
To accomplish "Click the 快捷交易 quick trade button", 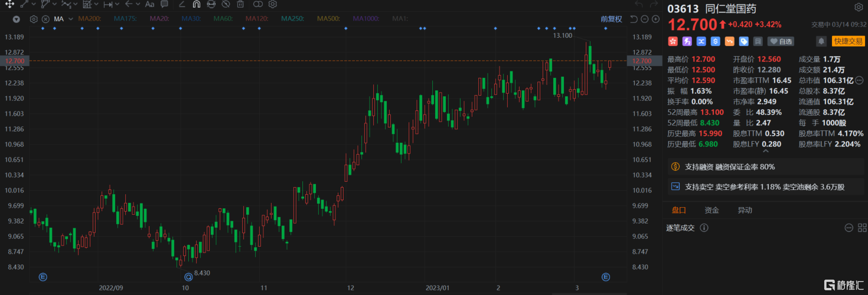I will (x=847, y=41).
